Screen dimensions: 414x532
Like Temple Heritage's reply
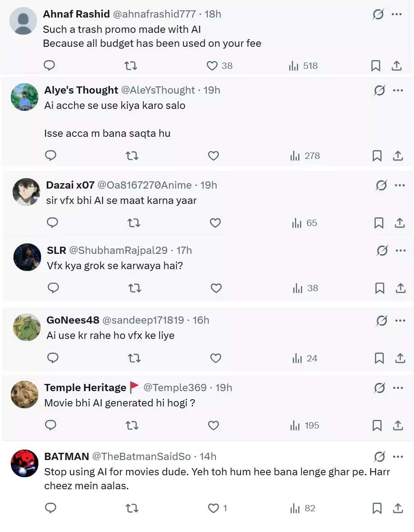(x=213, y=425)
